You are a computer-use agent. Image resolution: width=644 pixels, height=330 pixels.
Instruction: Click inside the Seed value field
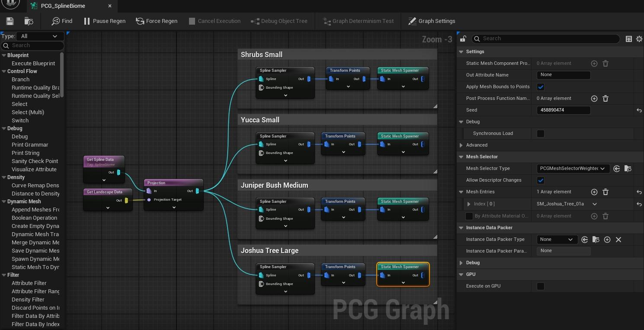(x=564, y=110)
